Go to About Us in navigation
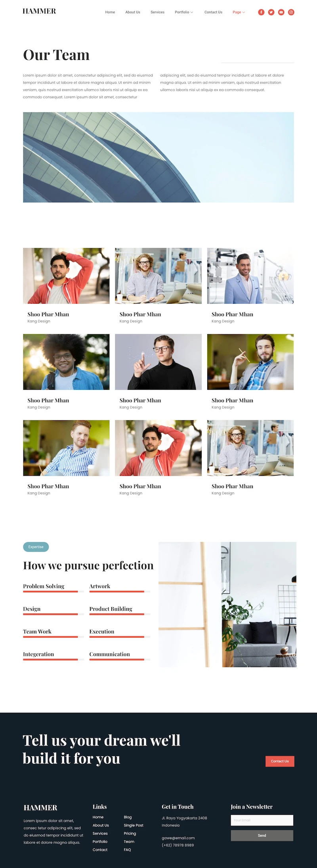317x868 pixels. (x=133, y=12)
